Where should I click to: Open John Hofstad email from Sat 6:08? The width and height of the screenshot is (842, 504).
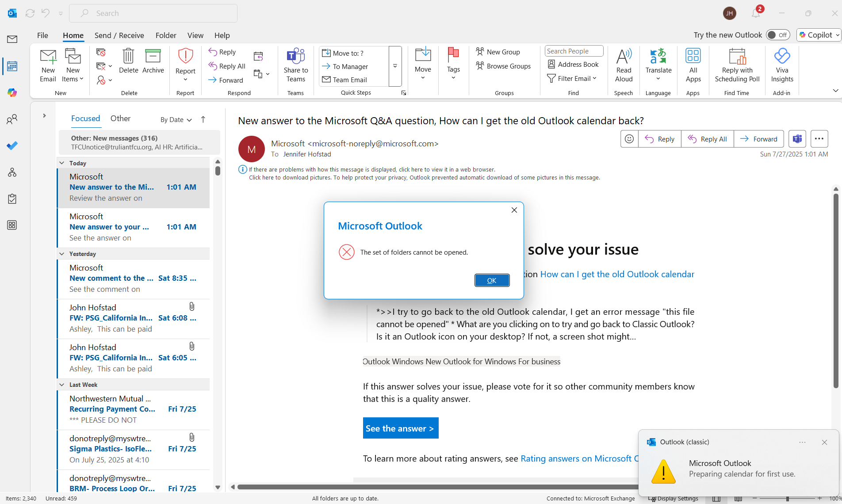click(133, 318)
